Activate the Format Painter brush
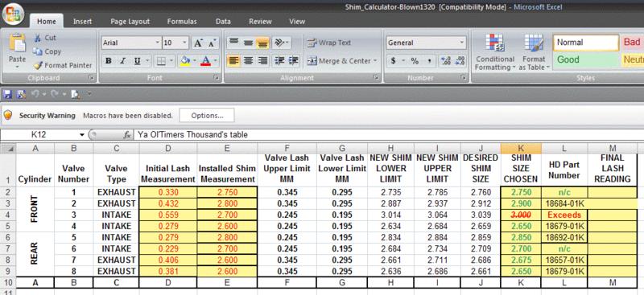This screenshot has width=644, height=295. [x=38, y=65]
